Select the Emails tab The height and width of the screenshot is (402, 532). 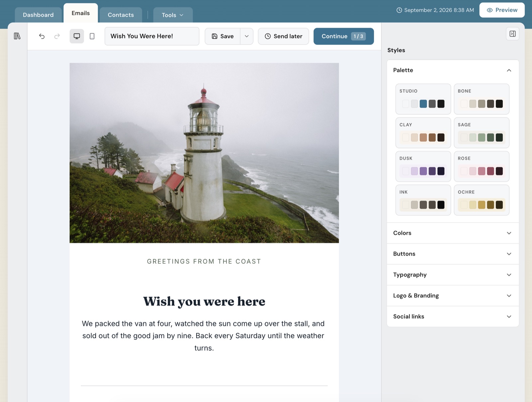[x=81, y=13]
